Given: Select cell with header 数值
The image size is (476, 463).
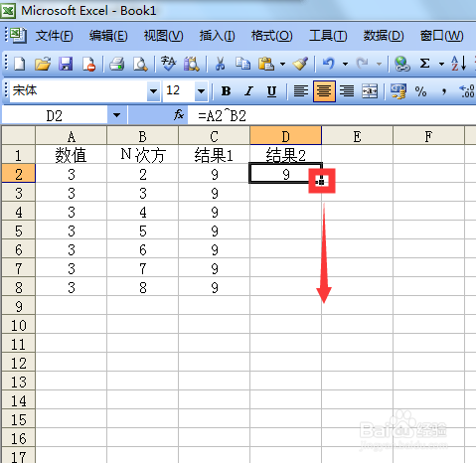Looking at the screenshot, I should pos(71,155).
